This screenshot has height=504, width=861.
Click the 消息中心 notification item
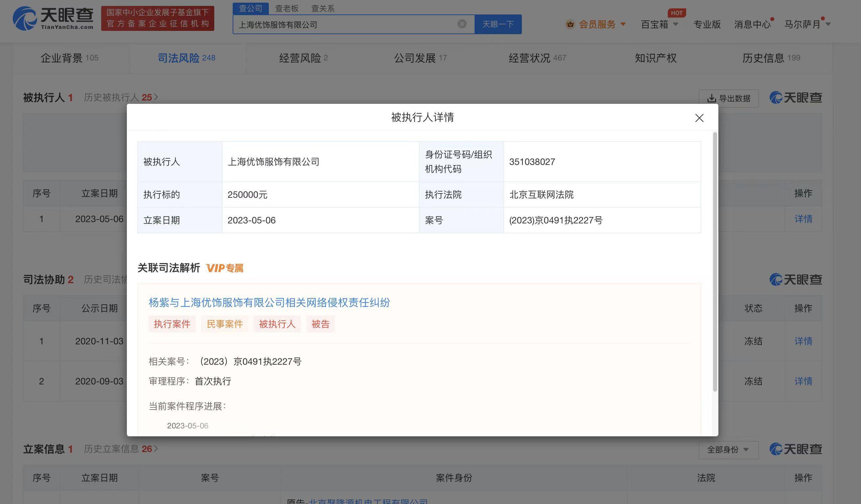752,24
